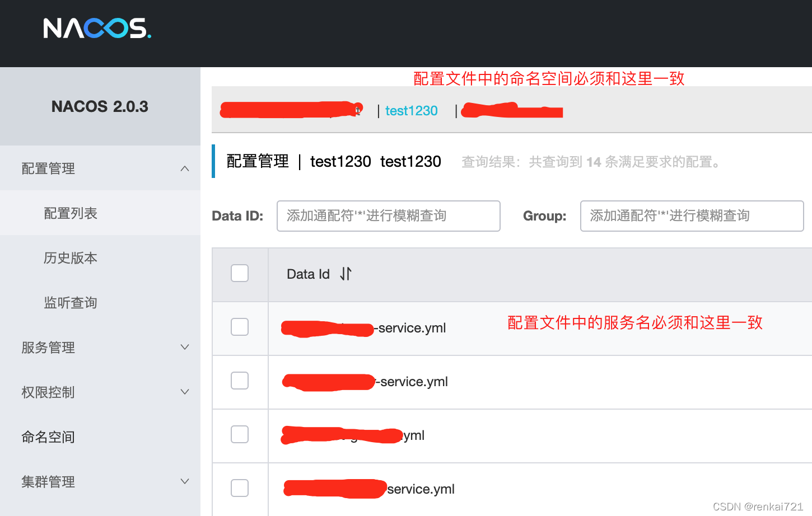
Task: Focus the Data ID search field
Action: pos(389,216)
